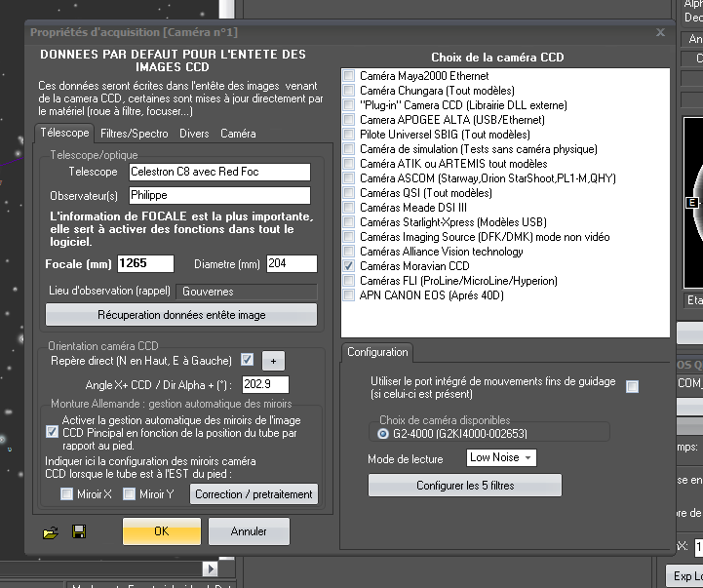Go to the Caméra tab
Screen dimensions: 703x588
tap(238, 133)
